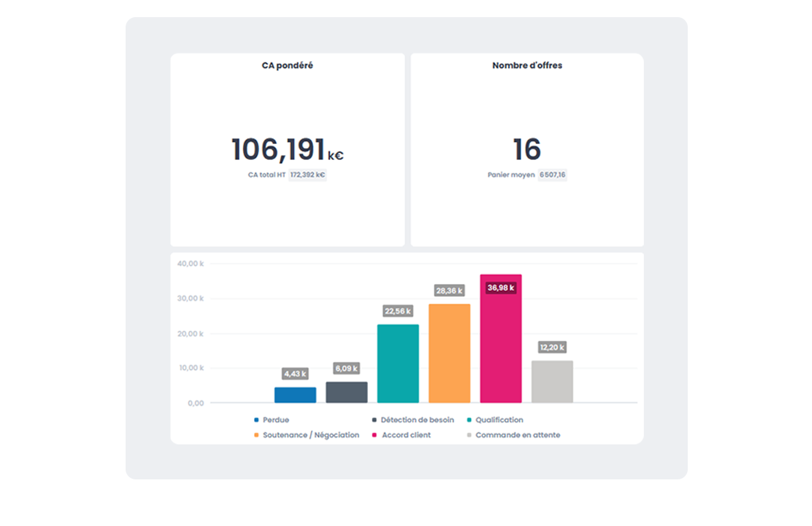Toggle the Commande en attente legend entry
The width and height of the screenshot is (812, 526).
(517, 435)
